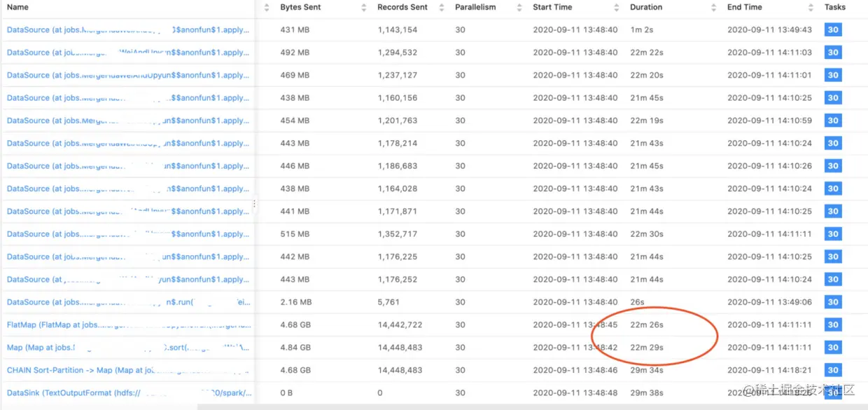This screenshot has width=868, height=410.
Task: Open the DataSource link in the 442 MB row
Action: coord(129,257)
